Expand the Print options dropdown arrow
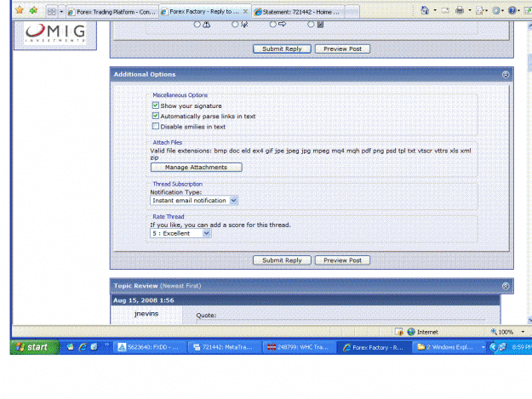 pyautogui.click(x=470, y=10)
